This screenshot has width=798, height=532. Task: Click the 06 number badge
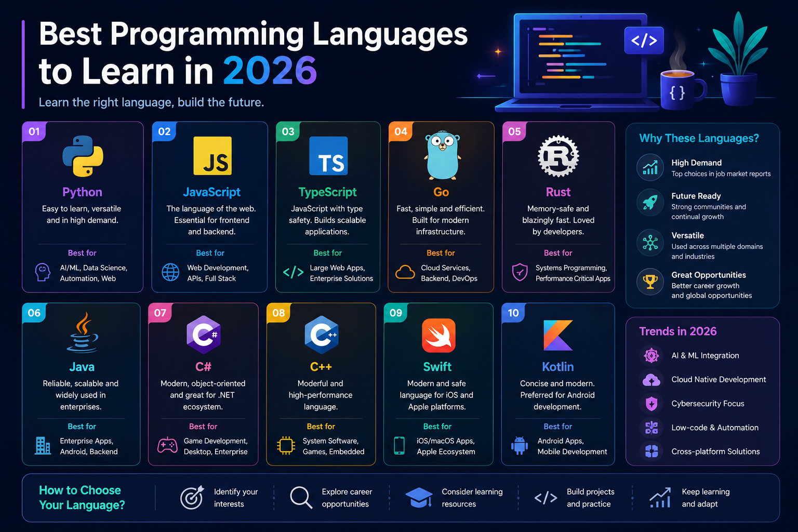pos(34,313)
